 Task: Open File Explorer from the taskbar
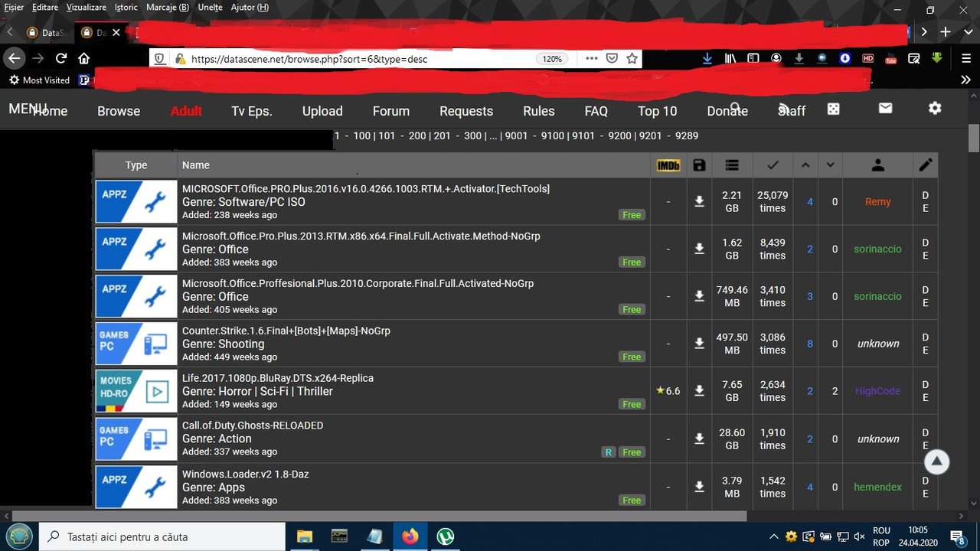pos(305,536)
